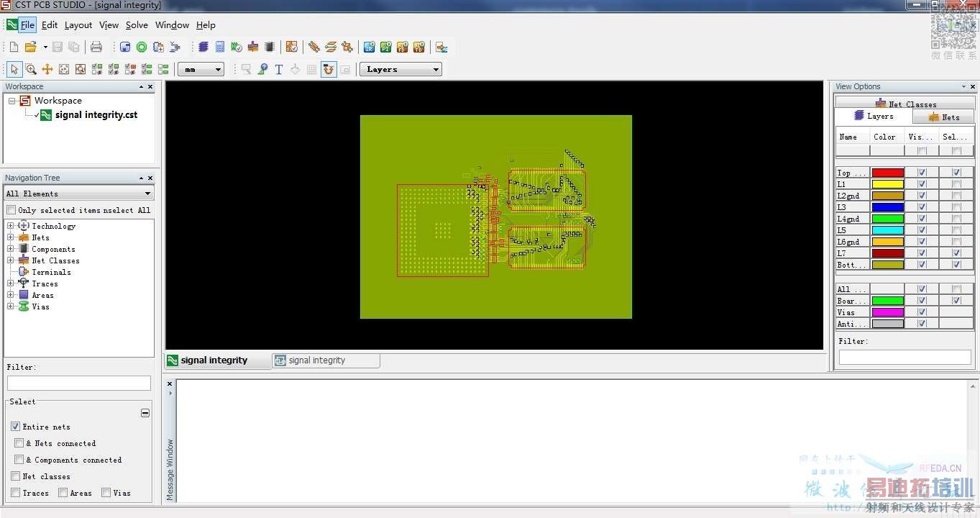Expand the Traces tree node
Image resolution: width=980 pixels, height=518 pixels.
tap(11, 283)
